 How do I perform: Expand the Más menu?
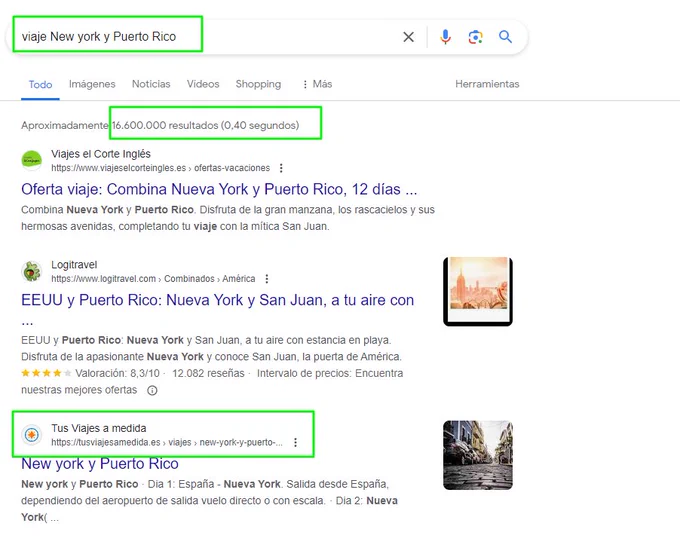[317, 84]
